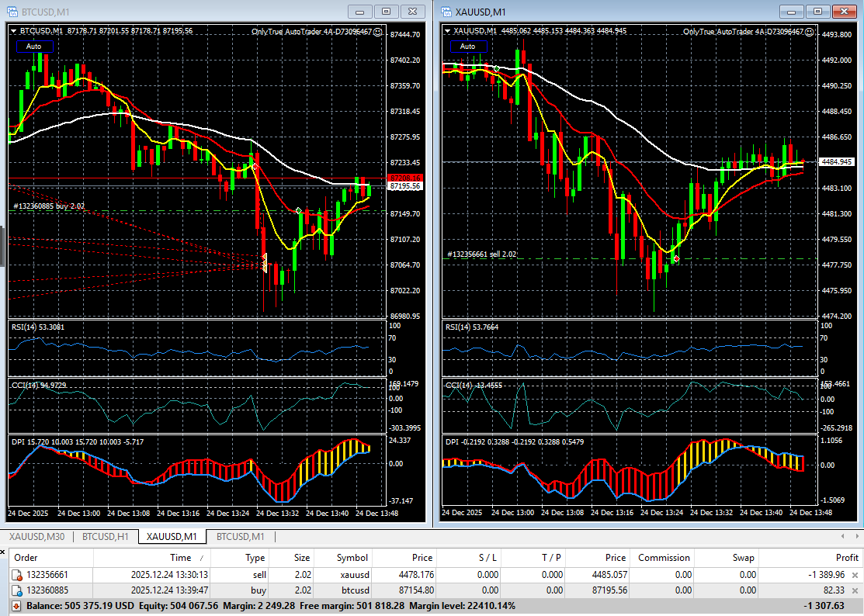The height and width of the screenshot is (616, 864).
Task: Expand the XAUUSD,M1 one-click trading triangle
Action: (x=448, y=31)
